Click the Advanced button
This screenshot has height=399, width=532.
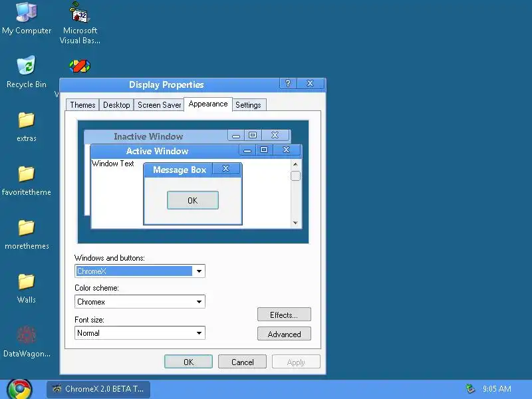click(284, 334)
